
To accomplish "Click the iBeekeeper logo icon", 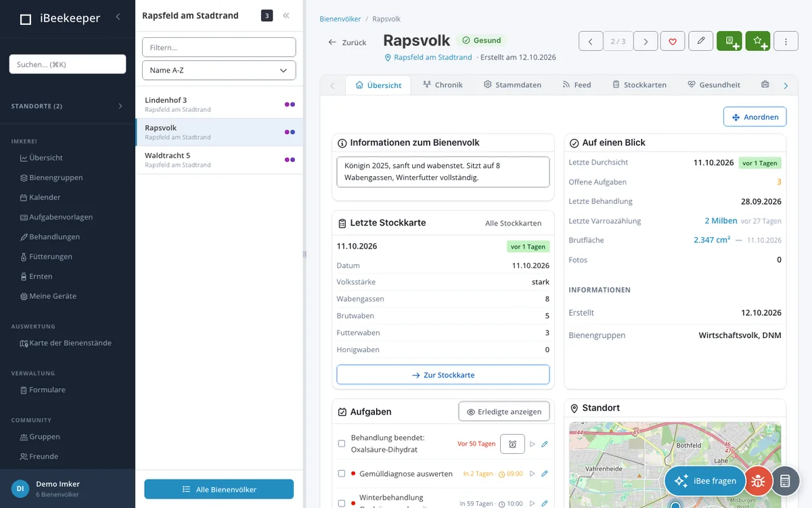I will coord(26,19).
